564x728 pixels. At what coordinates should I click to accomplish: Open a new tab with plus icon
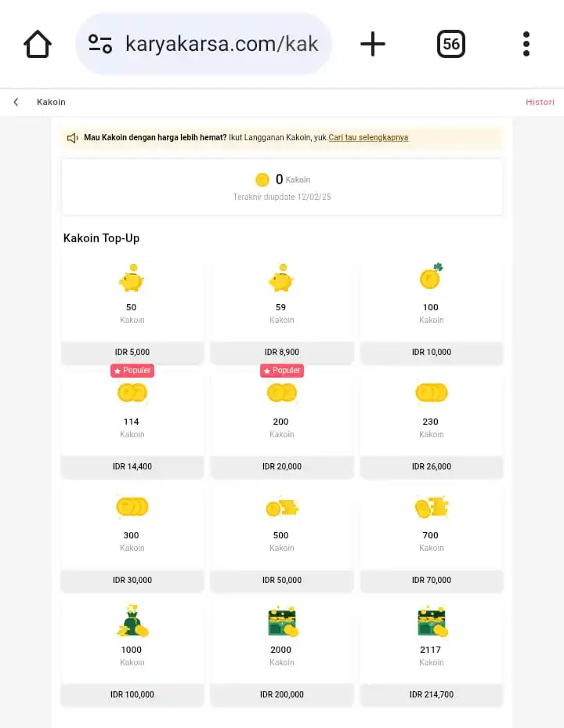click(373, 44)
